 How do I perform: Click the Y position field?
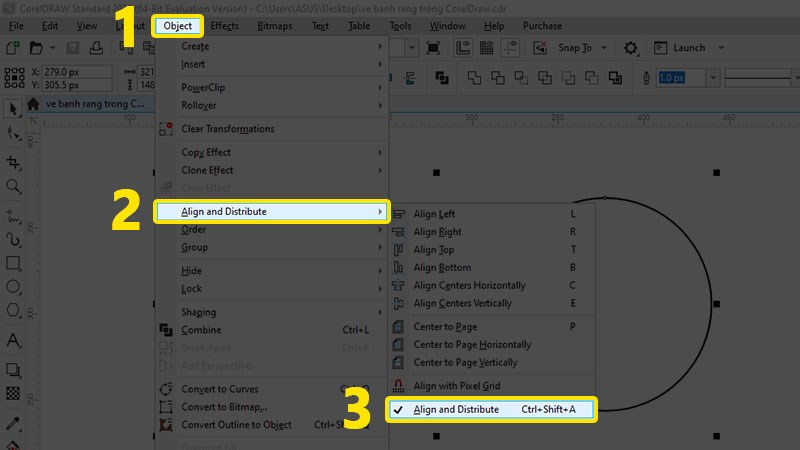point(77,85)
